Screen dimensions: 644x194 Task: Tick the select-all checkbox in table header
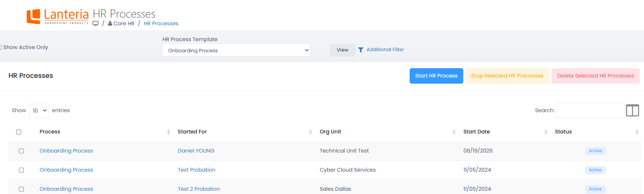[19, 132]
